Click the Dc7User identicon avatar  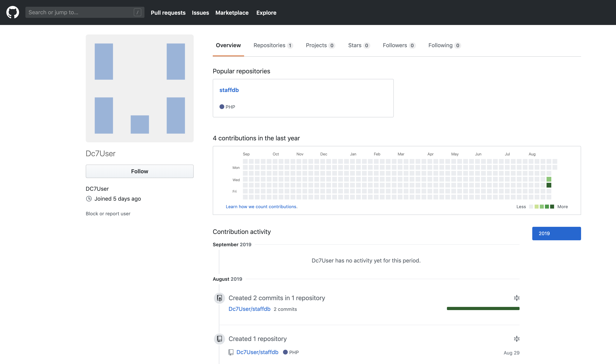point(140,88)
